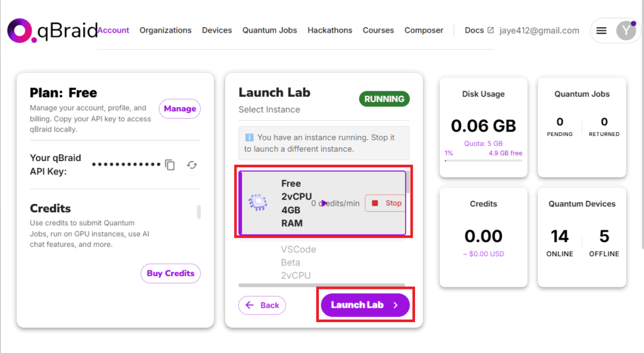644x353 pixels.
Task: Copy the qBraid API key
Action: click(x=170, y=165)
